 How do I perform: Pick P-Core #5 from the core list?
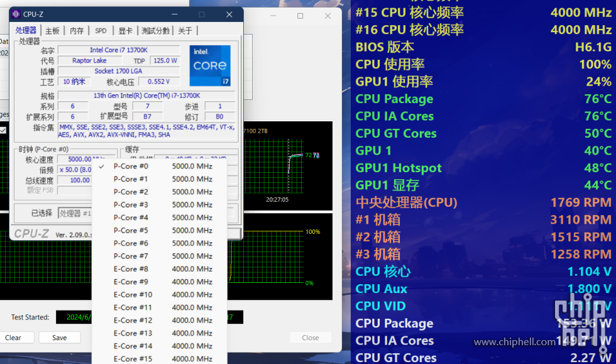point(160,230)
